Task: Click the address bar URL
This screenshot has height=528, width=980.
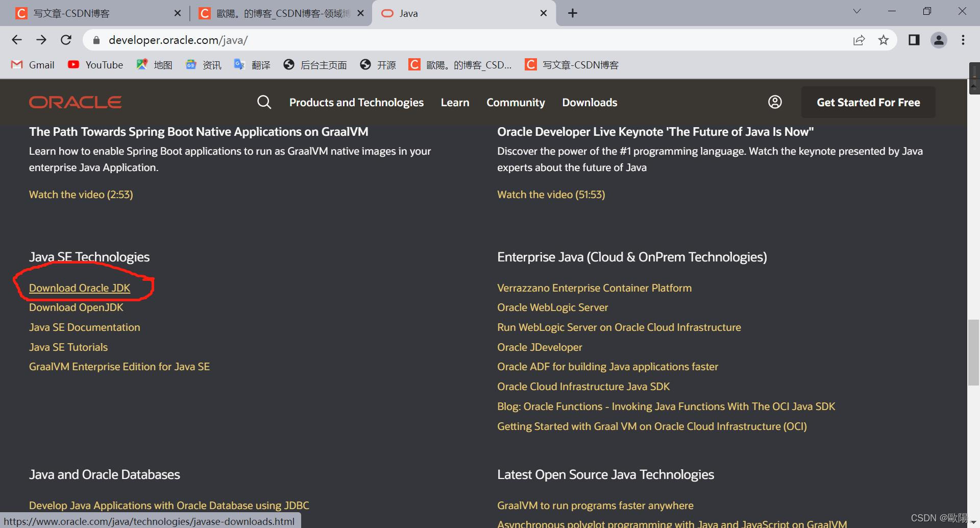Action: (178, 40)
